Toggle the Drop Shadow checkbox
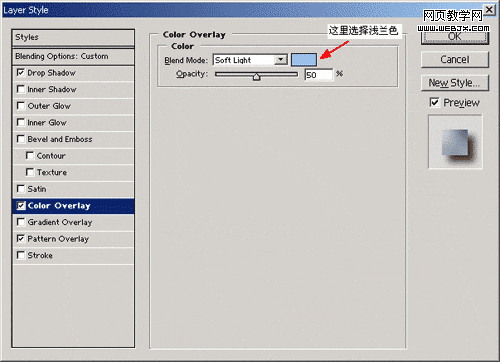Screen dimensions: 500x362 [x=21, y=73]
